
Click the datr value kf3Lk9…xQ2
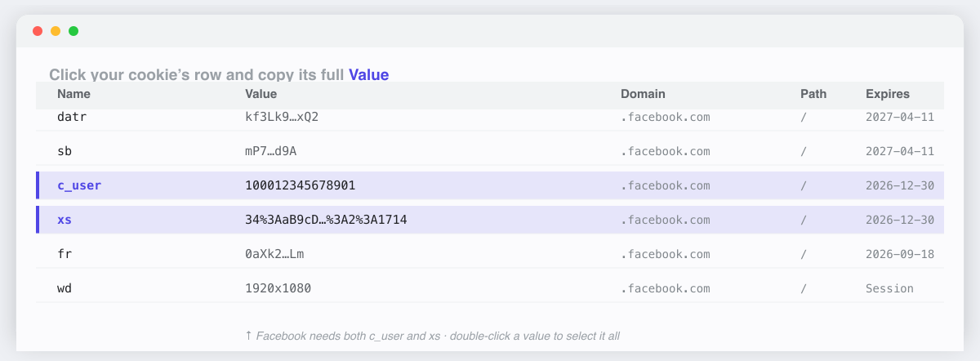click(282, 117)
